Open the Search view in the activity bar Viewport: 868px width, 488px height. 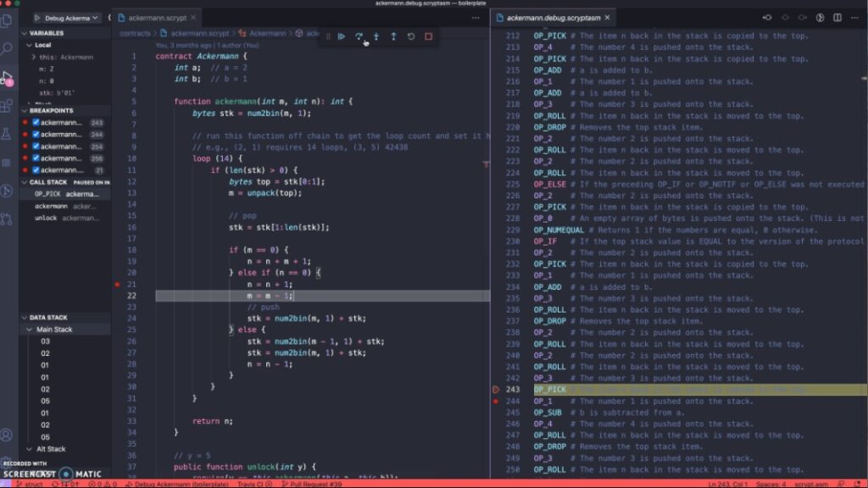8,49
